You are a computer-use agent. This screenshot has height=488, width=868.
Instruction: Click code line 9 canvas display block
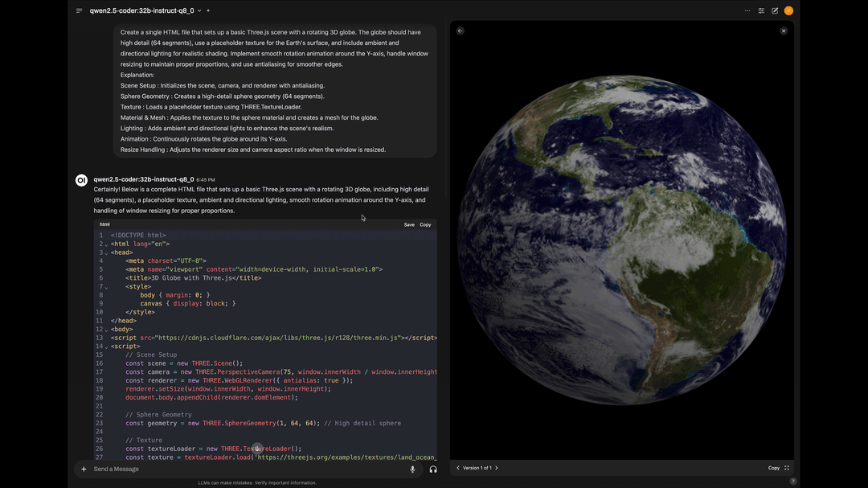point(187,304)
